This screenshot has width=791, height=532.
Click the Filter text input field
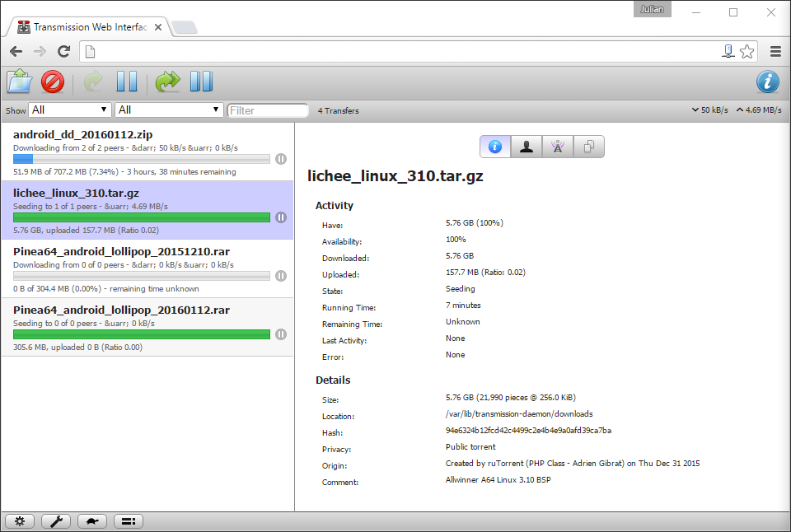click(x=268, y=110)
